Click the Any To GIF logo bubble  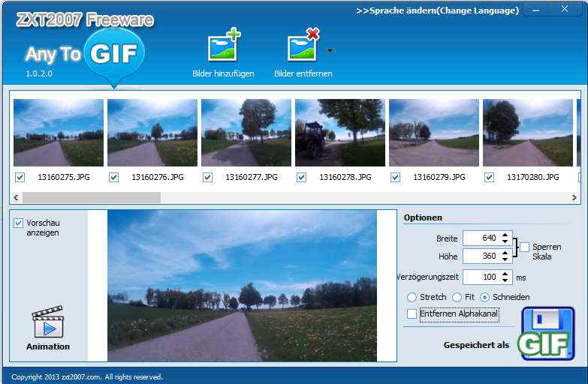coord(113,54)
